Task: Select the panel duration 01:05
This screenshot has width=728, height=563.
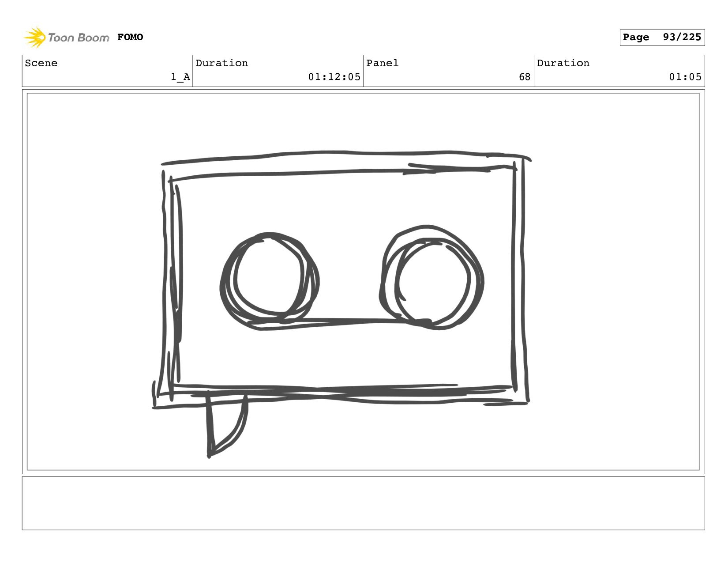Action: click(x=685, y=77)
